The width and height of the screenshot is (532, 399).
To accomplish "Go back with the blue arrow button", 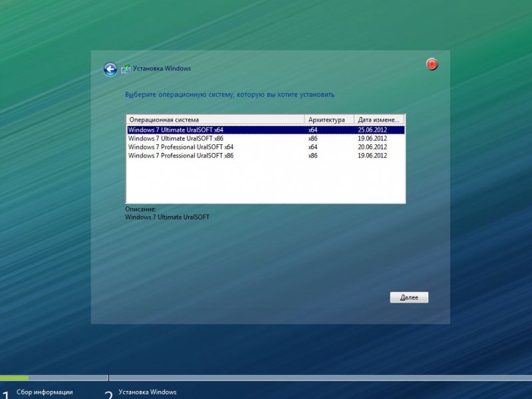I will [110, 69].
